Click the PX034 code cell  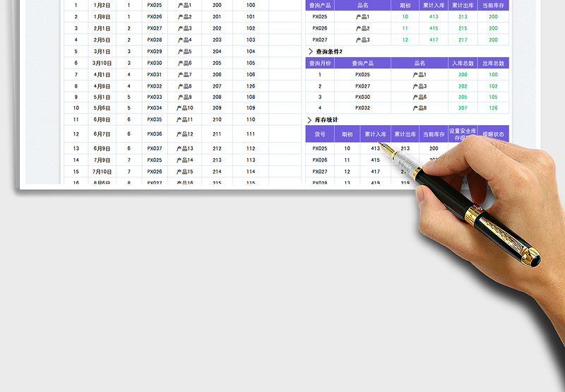155,108
